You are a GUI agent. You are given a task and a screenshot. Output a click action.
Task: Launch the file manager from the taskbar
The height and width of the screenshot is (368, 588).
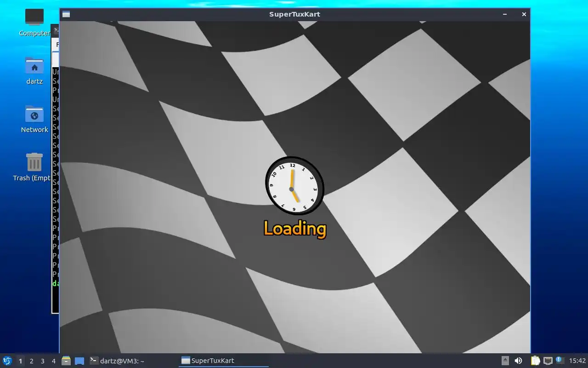(x=66, y=361)
